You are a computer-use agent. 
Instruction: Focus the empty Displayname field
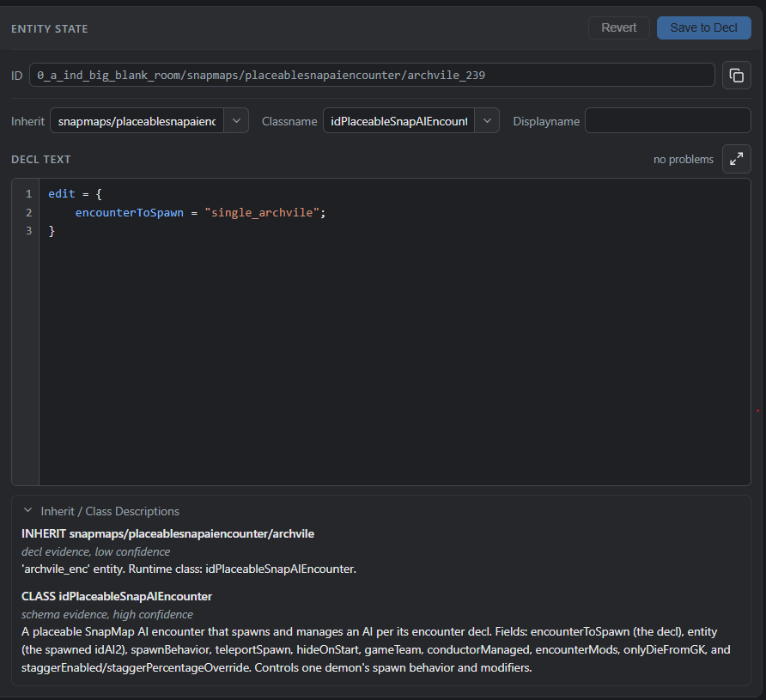pyautogui.click(x=668, y=120)
